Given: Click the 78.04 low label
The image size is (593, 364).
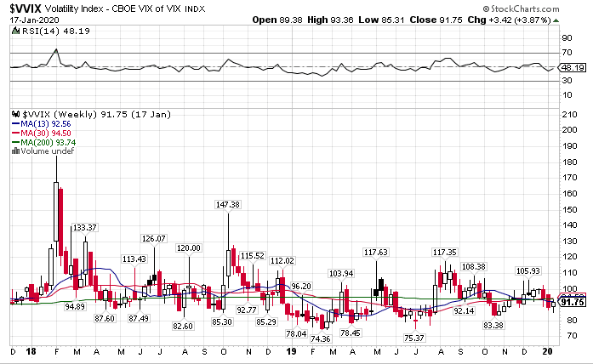Looking at the screenshot, I should click(296, 333).
